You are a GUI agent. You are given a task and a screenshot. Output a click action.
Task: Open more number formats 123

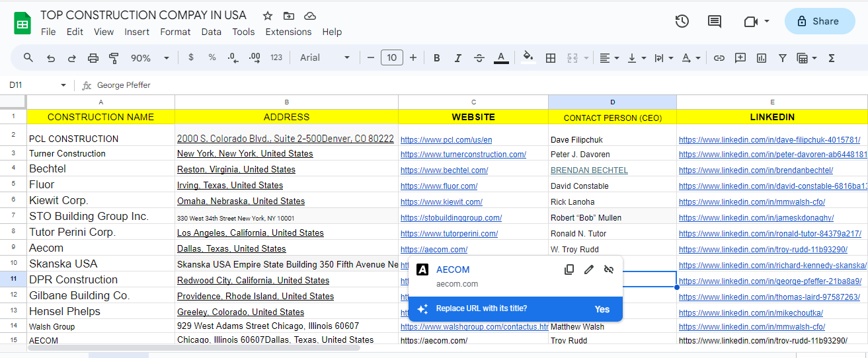(x=276, y=57)
